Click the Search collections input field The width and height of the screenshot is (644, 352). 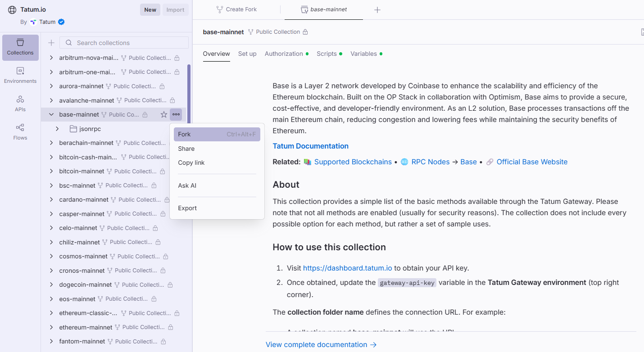coord(124,43)
